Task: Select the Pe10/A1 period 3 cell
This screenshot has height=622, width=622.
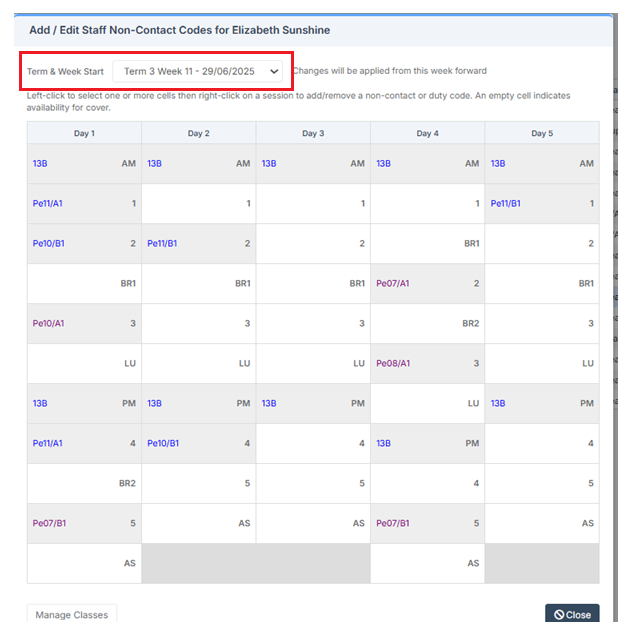Action: (x=84, y=323)
